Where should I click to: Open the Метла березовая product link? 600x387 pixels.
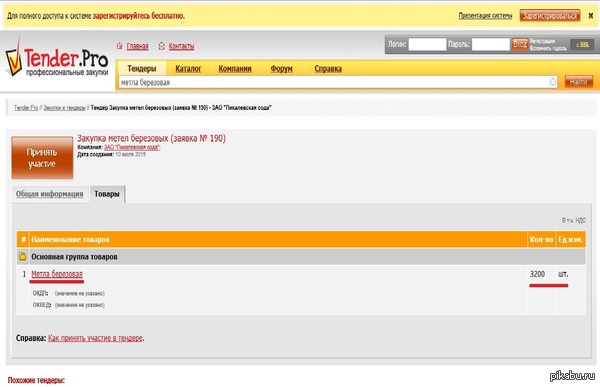coord(57,274)
